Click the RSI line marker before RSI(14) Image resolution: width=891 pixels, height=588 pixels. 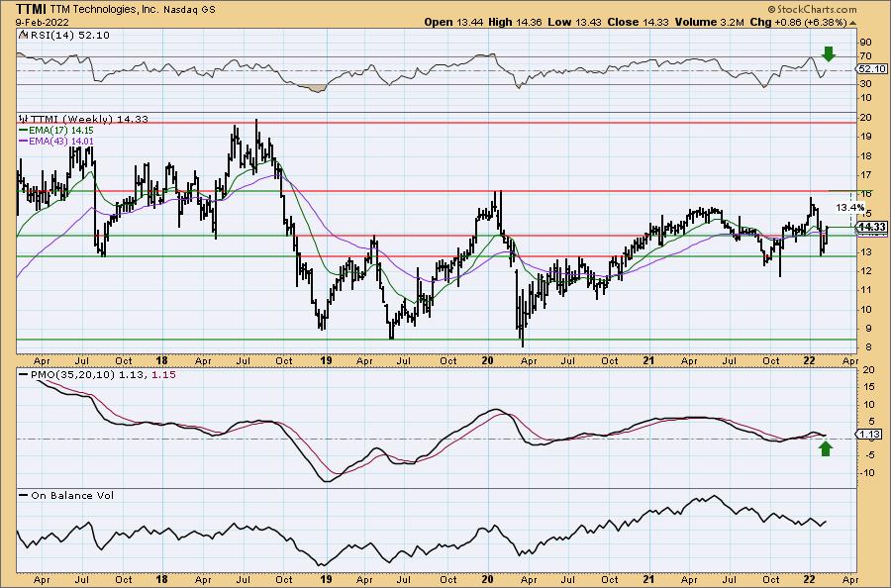(23, 35)
